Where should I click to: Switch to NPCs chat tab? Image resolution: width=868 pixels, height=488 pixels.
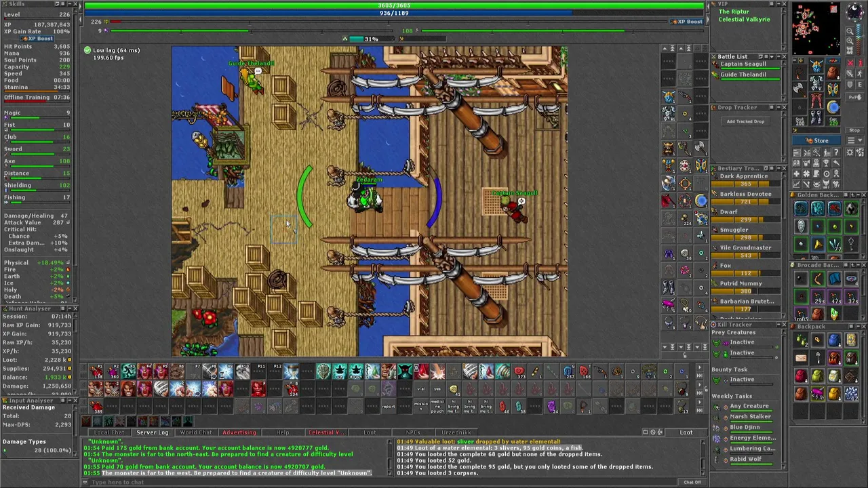point(413,432)
